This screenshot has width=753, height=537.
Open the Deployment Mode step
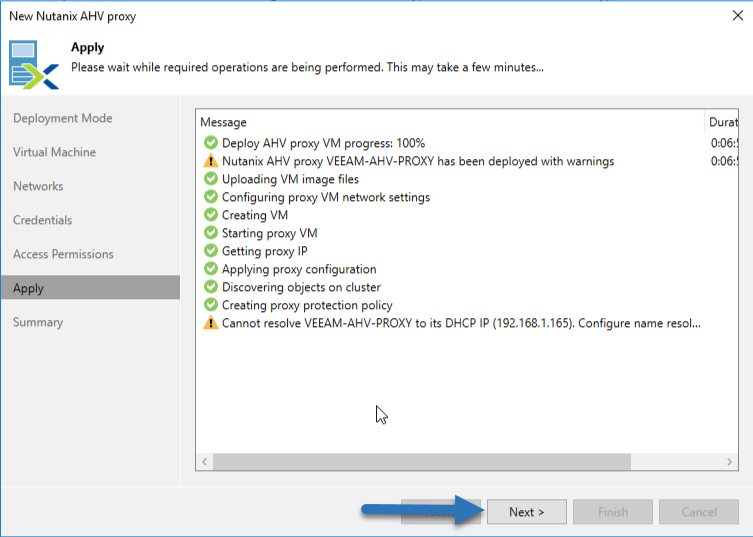click(62, 118)
